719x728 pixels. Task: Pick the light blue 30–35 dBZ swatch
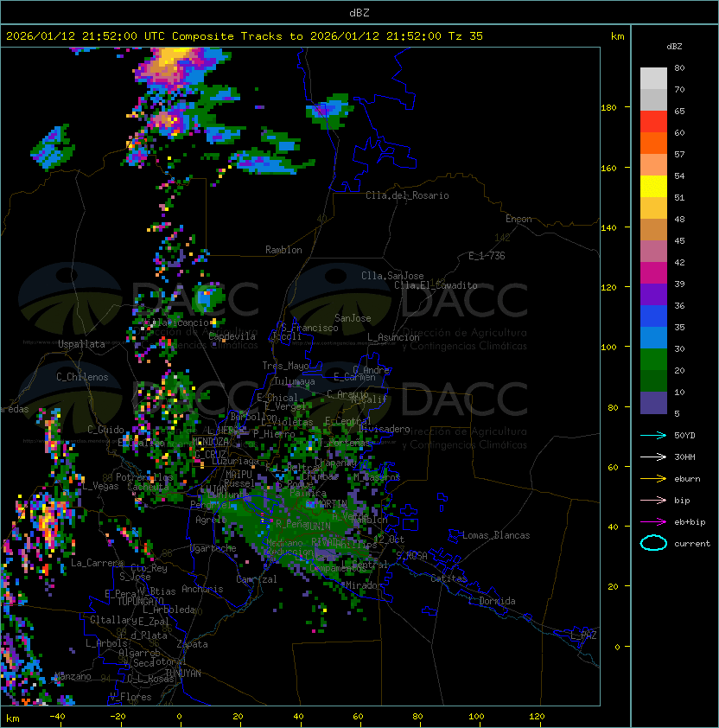[653, 337]
